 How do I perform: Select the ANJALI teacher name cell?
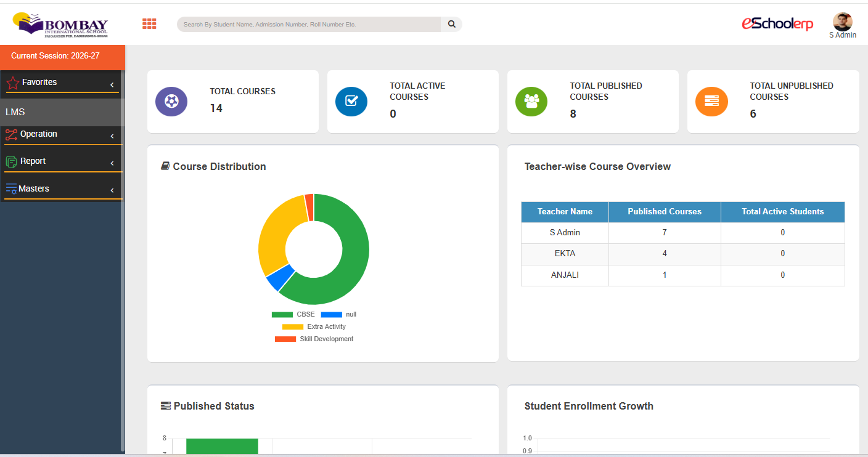(x=565, y=275)
